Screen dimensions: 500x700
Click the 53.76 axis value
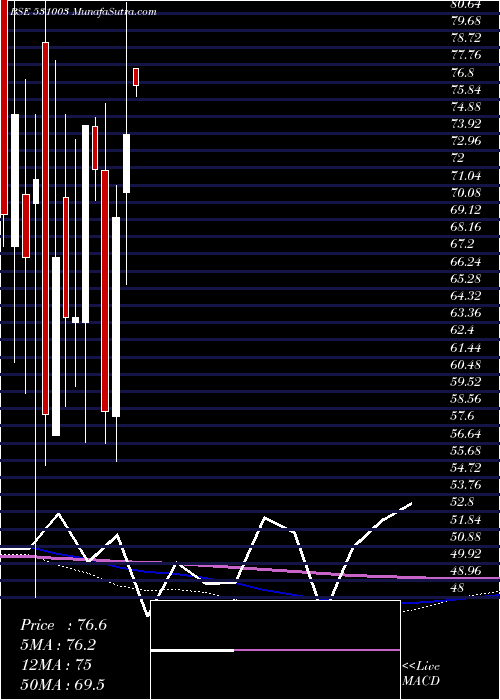467,484
